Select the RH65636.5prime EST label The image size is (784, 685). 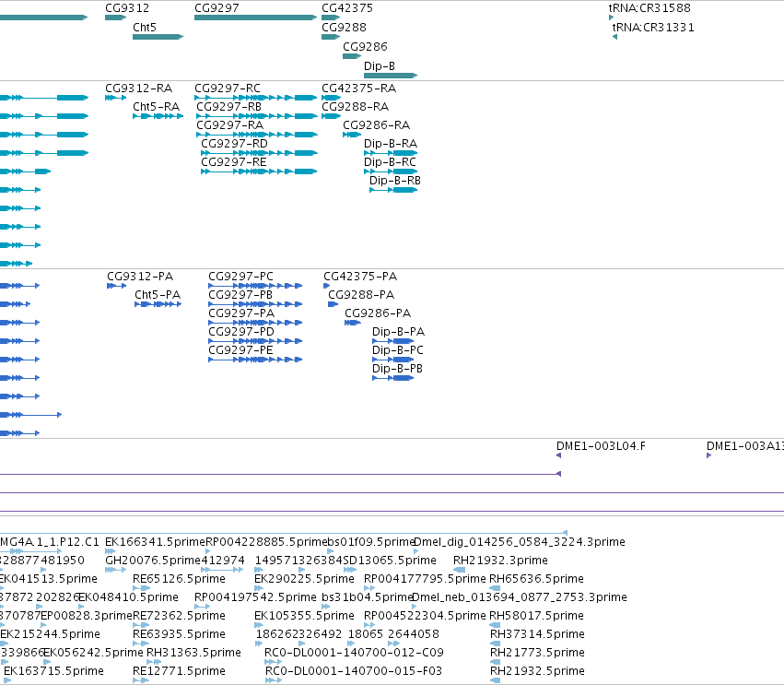click(536, 579)
